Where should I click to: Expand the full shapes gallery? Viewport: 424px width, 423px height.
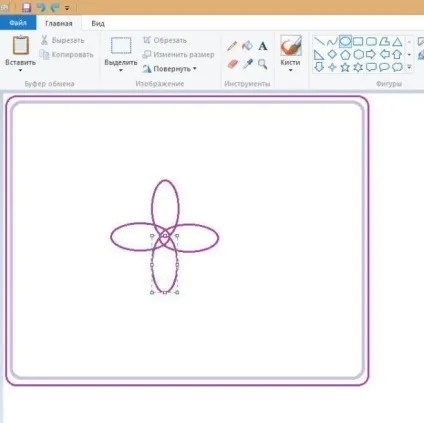tap(409, 67)
